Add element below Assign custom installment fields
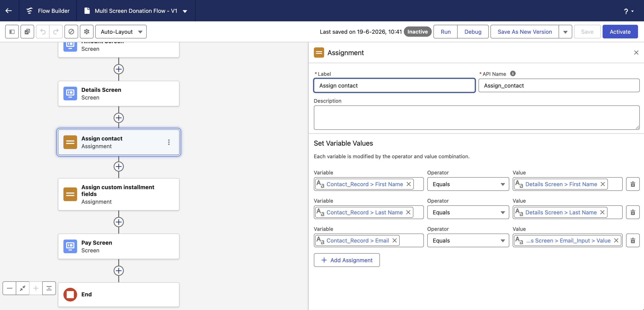The height and width of the screenshot is (310, 644). tap(119, 222)
